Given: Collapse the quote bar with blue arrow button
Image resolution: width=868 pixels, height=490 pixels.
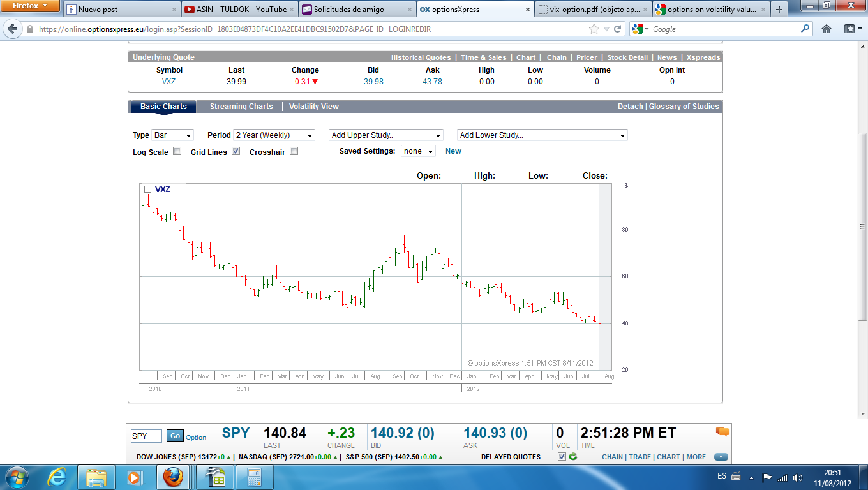Looking at the screenshot, I should pyautogui.click(x=721, y=457).
